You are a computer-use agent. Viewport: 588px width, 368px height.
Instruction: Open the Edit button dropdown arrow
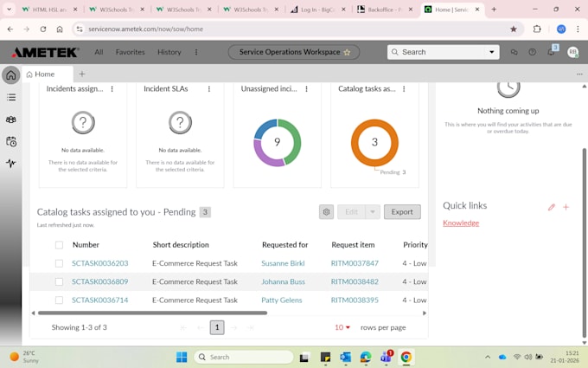373,212
